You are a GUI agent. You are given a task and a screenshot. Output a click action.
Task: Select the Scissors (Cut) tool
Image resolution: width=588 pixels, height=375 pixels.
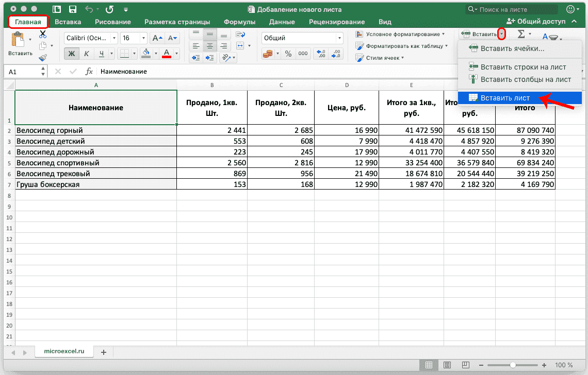point(43,34)
